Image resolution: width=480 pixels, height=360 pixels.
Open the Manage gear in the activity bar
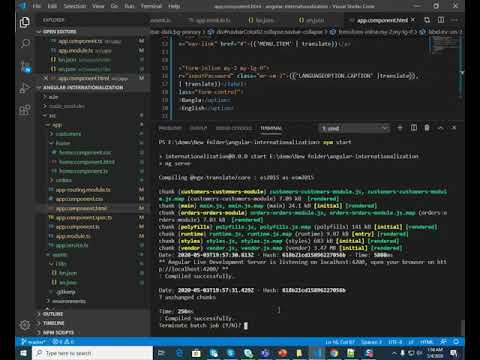pyautogui.click(x=25, y=325)
